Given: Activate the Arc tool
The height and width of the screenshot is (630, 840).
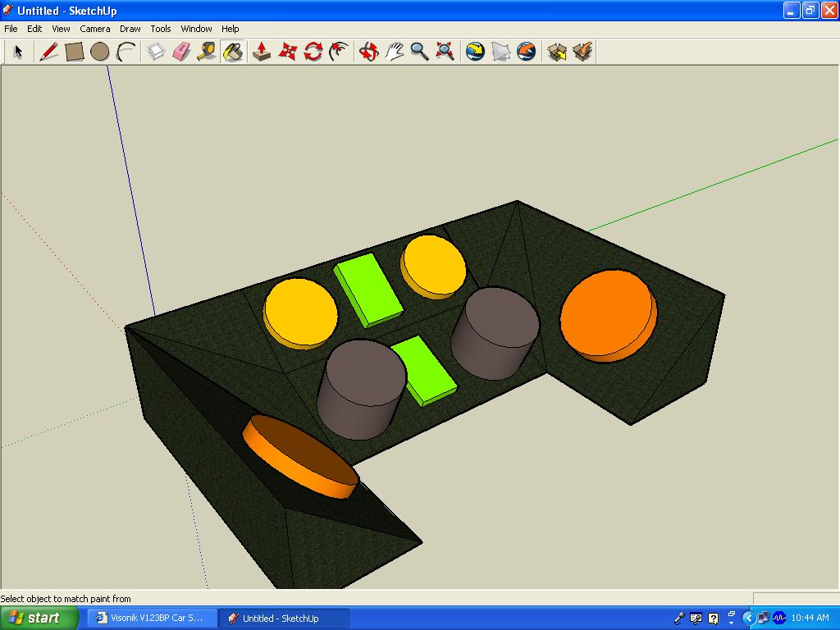Looking at the screenshot, I should (x=126, y=52).
